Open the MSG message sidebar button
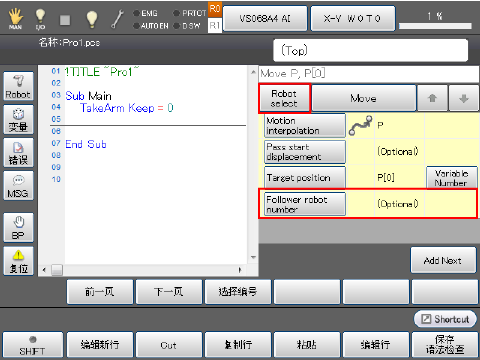Image resolution: width=480 pixels, height=360 pixels. pos(18,186)
